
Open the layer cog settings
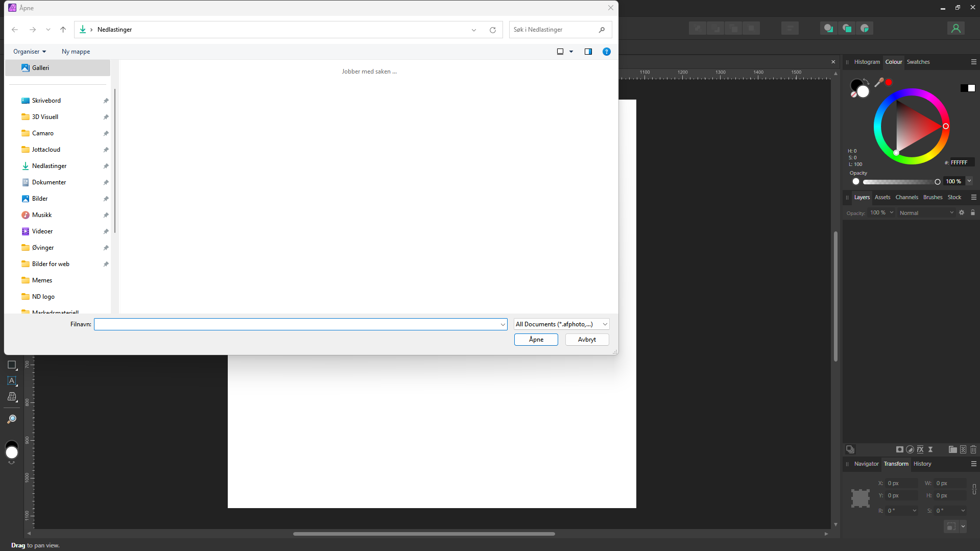(x=962, y=213)
